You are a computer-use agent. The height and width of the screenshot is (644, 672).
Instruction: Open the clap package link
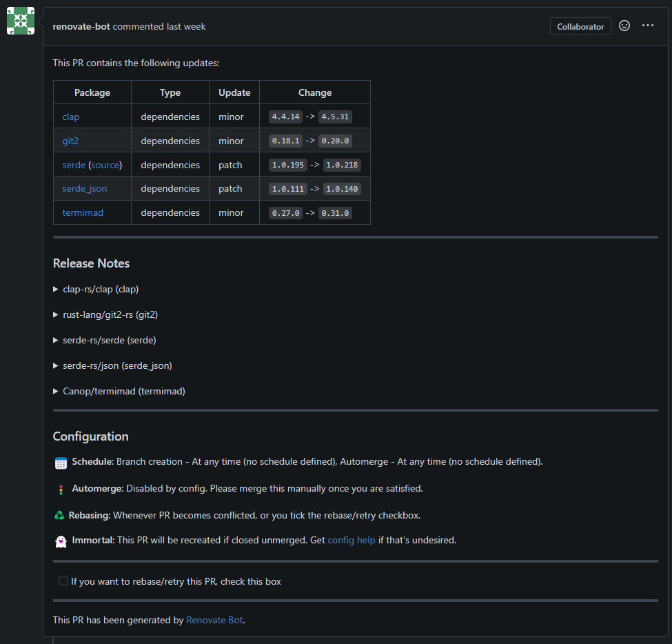(71, 117)
